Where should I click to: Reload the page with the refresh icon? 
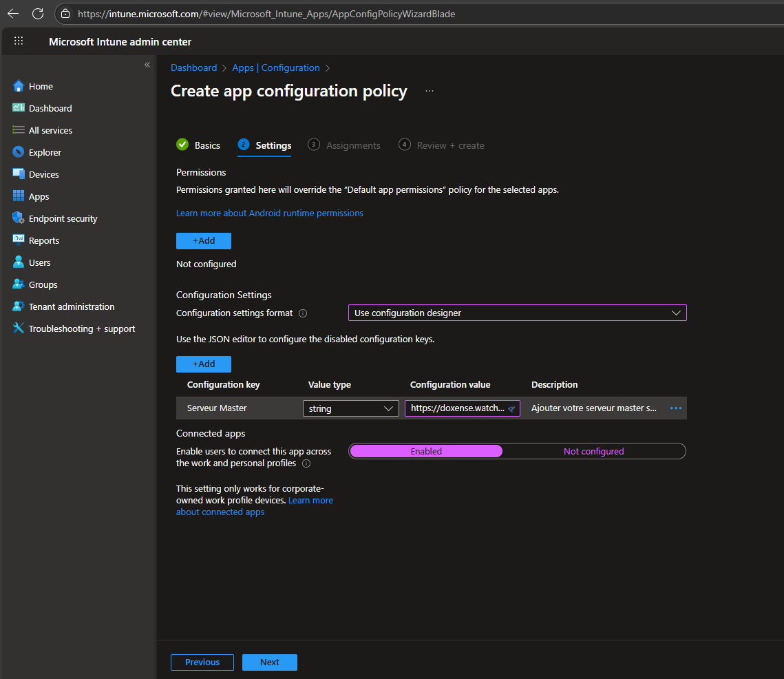[38, 14]
